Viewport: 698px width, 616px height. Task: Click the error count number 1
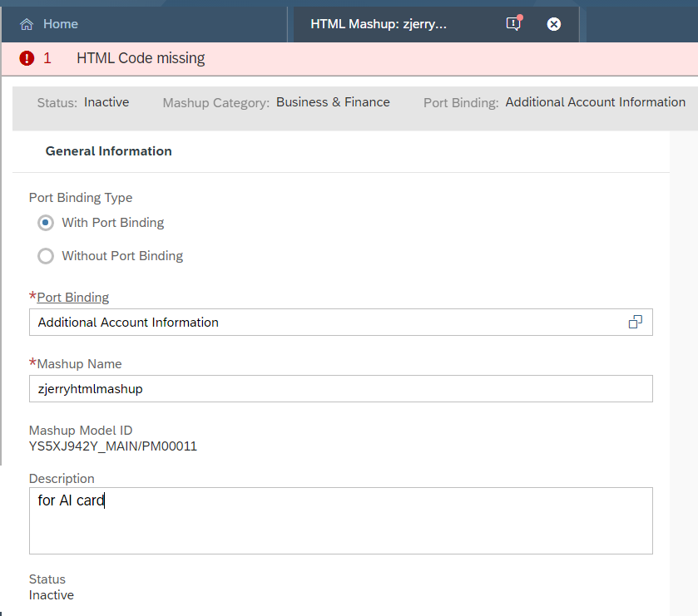(x=47, y=58)
